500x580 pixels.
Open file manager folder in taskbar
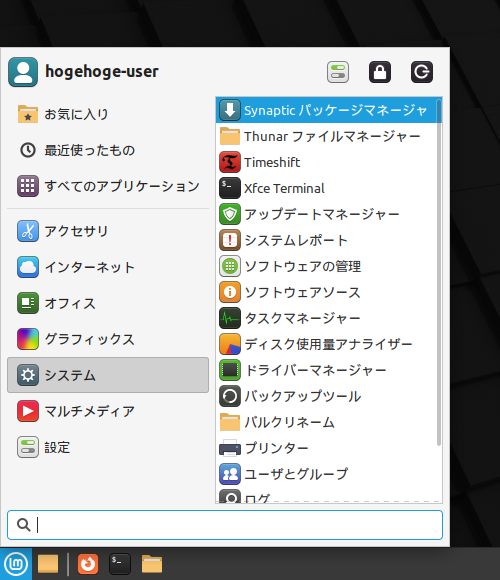coord(152,564)
